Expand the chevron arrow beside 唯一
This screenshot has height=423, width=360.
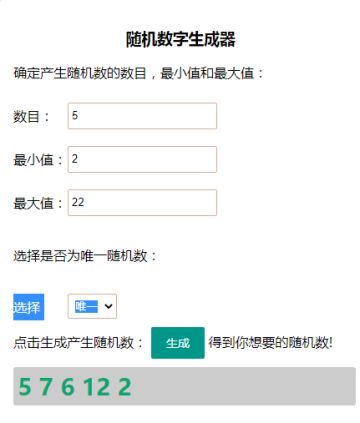(x=108, y=306)
